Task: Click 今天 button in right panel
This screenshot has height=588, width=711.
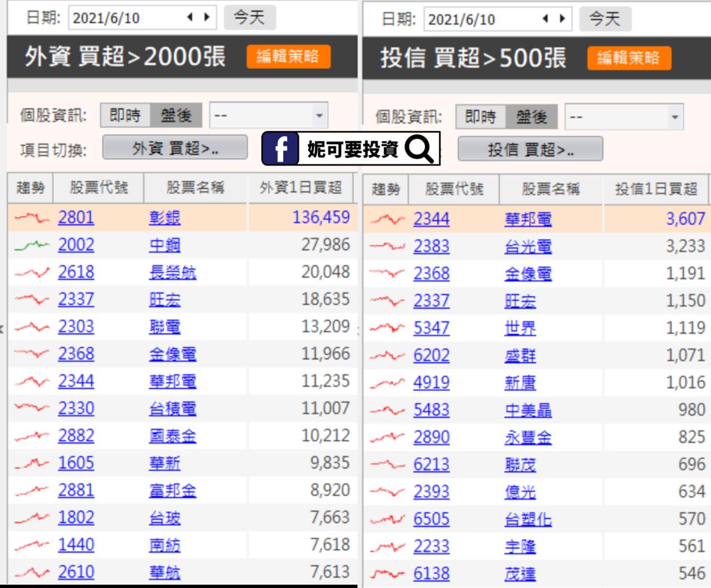Action: 605,19
